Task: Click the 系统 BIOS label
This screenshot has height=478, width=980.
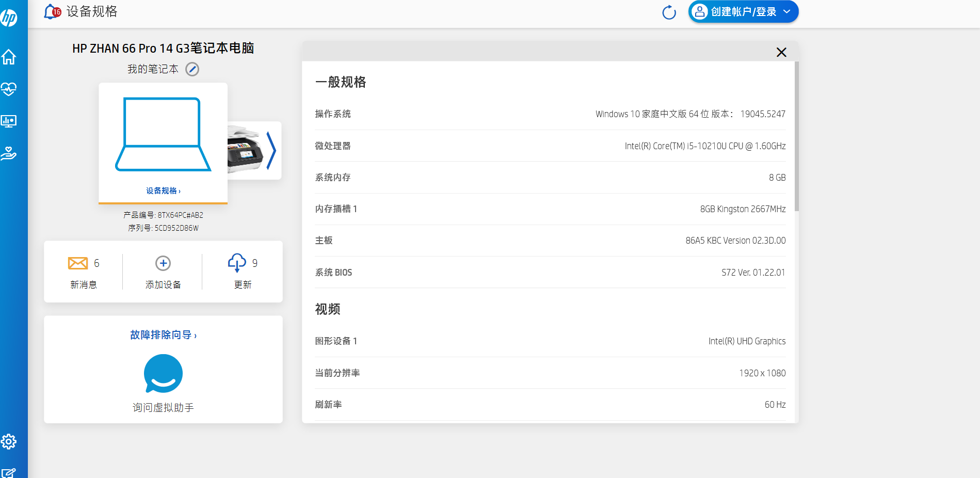Action: 333,273
